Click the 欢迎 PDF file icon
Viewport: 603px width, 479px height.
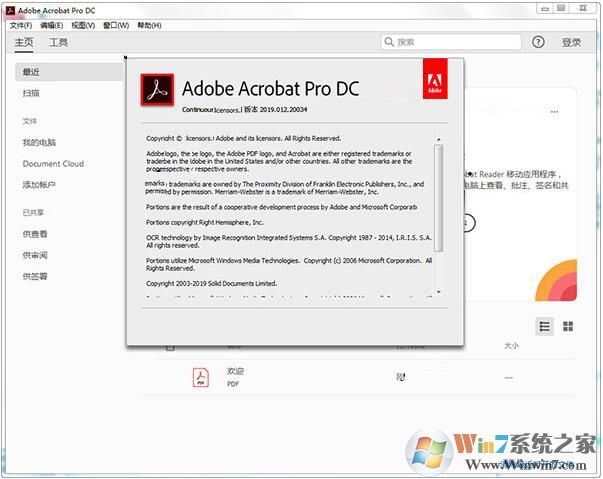(x=201, y=377)
